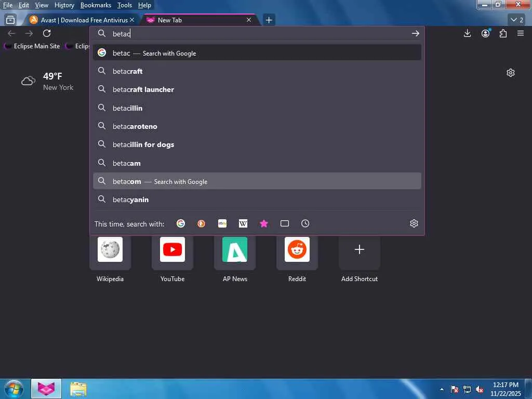The width and height of the screenshot is (532, 399).
Task: Switch to the Avast Download Free Antivirus tab
Action: coord(82,20)
